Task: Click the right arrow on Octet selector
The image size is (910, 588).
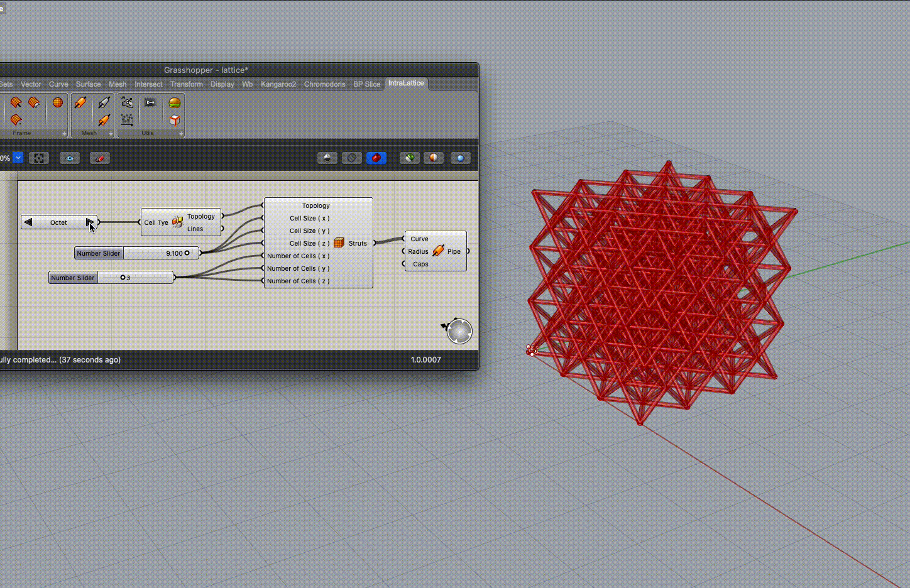Action: coord(90,222)
